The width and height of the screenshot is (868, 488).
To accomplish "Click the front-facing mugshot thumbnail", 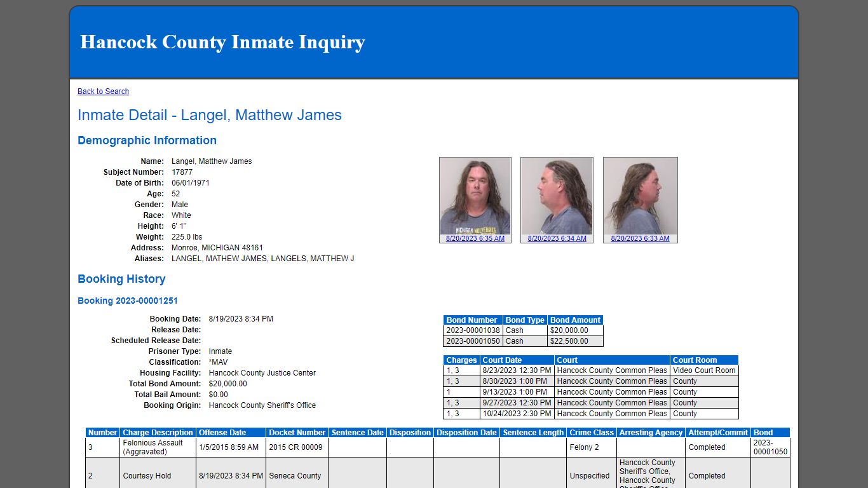I will point(475,196).
